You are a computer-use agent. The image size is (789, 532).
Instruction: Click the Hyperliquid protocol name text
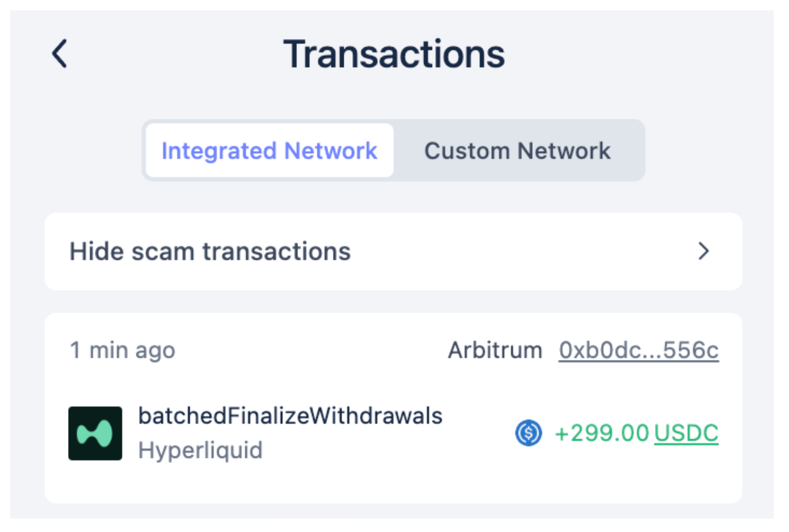201,450
